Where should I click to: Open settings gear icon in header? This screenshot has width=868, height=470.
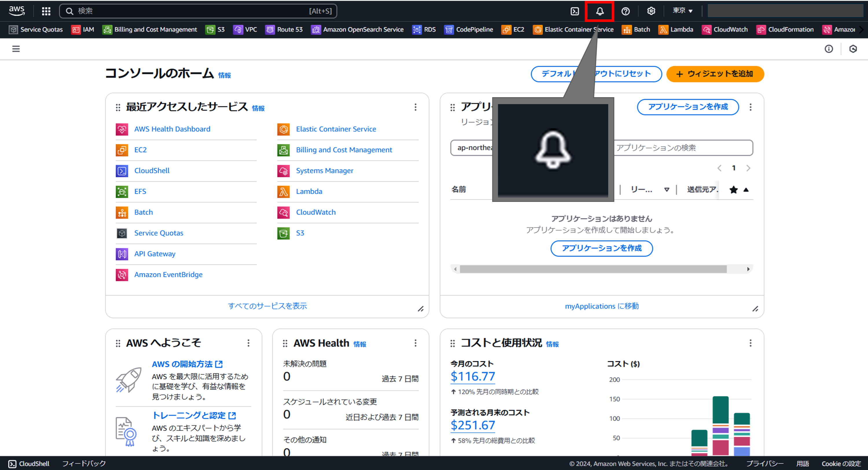point(651,11)
